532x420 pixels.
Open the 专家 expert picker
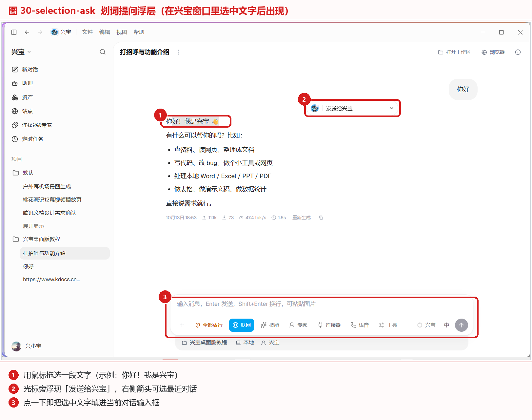(298, 325)
